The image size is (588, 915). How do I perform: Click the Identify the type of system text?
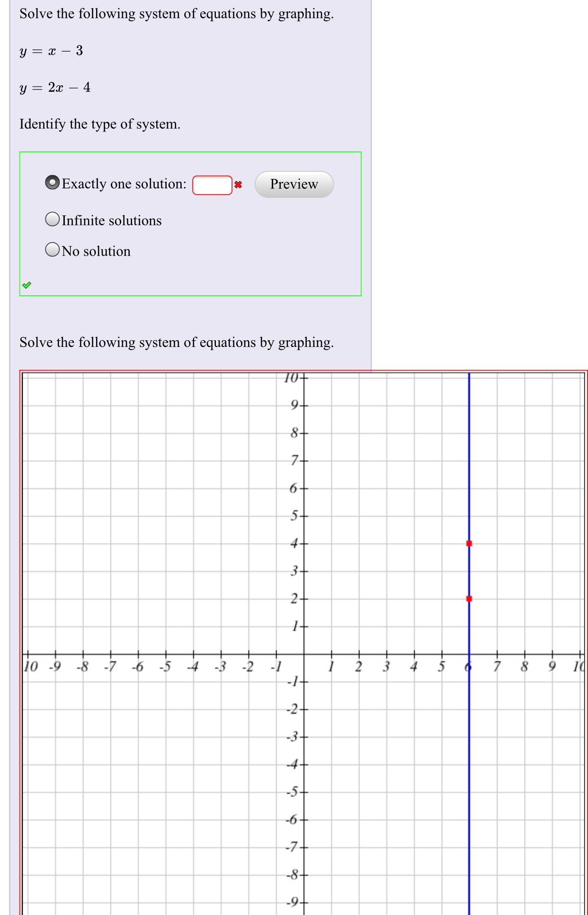tap(99, 124)
